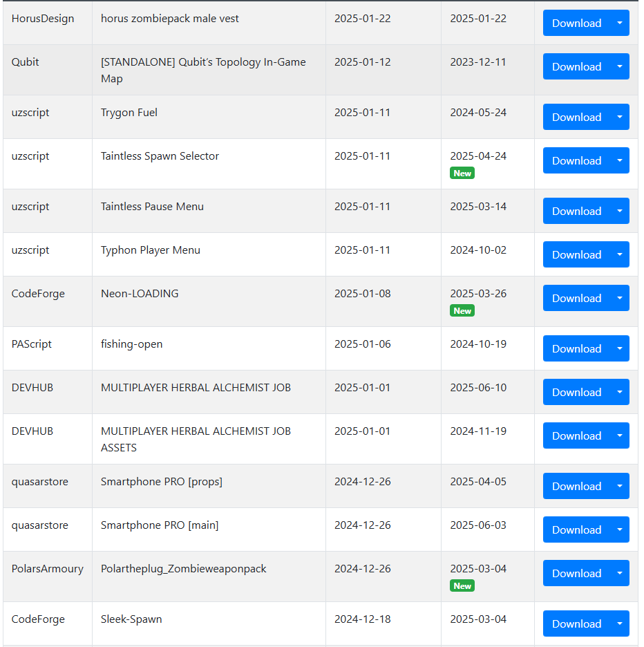
Task: Click asset name Taintless Spawn Selector
Action: 160,156
